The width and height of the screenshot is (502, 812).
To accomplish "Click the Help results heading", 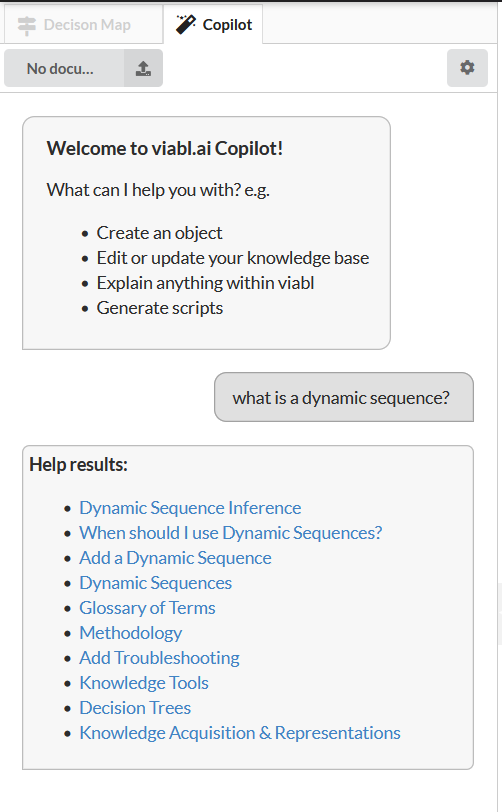I will [x=78, y=465].
